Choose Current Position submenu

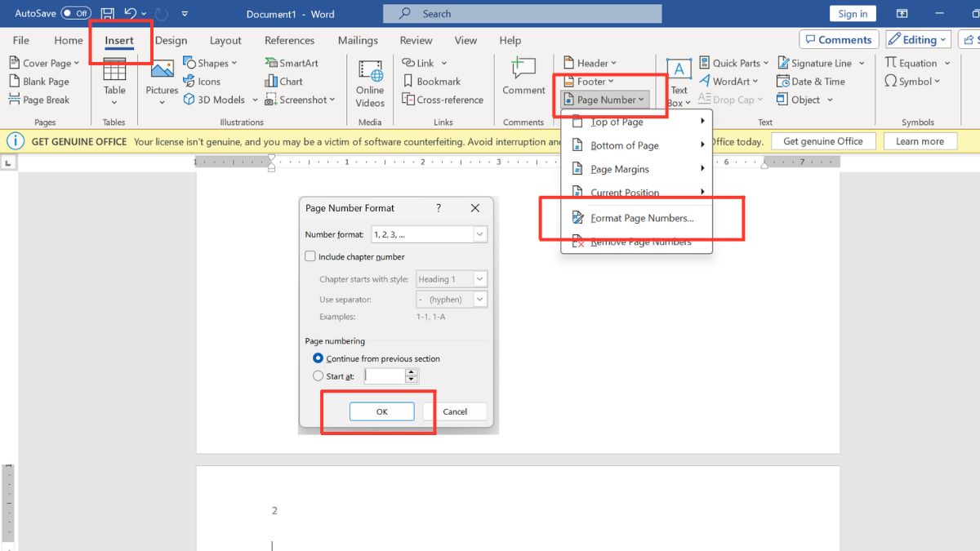(637, 193)
